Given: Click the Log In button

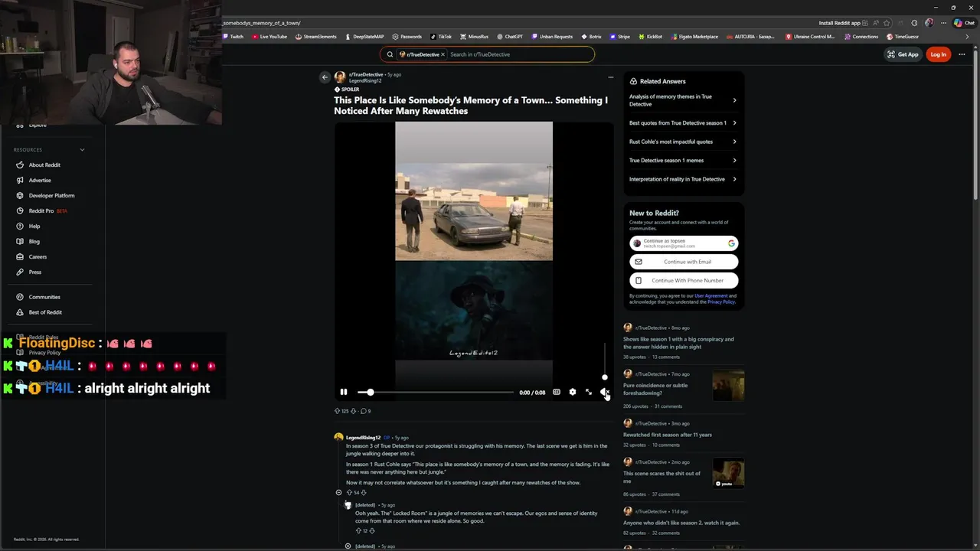Looking at the screenshot, I should 938,54.
